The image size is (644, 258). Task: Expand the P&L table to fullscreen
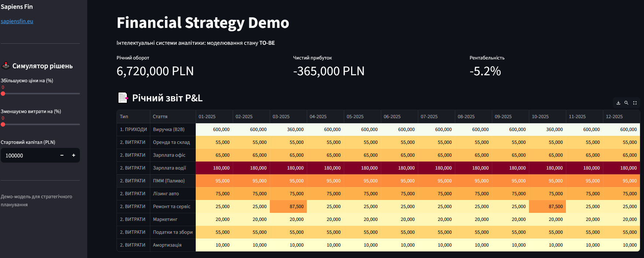click(635, 103)
